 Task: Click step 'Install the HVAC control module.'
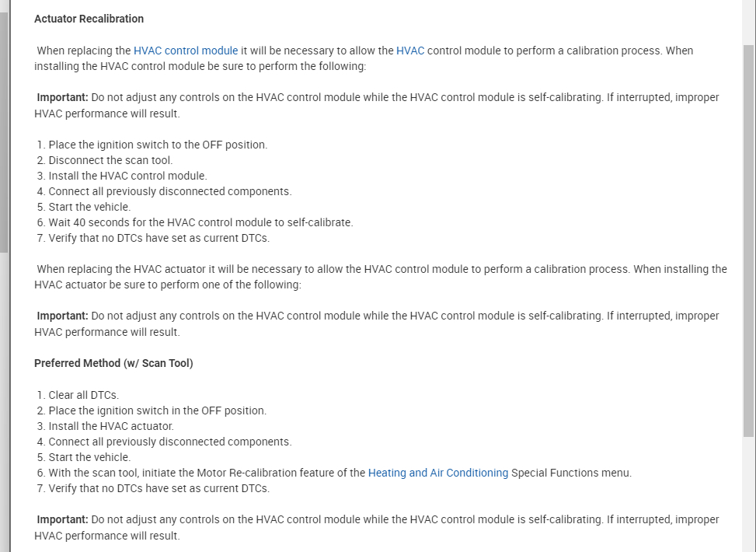[127, 176]
